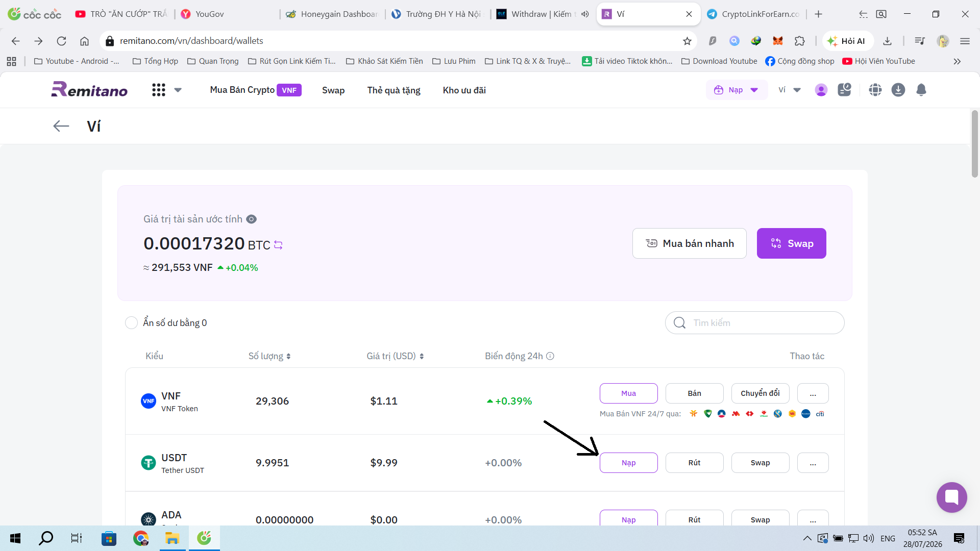The width and height of the screenshot is (980, 551).
Task: Hide estimated asset value with eye icon
Action: point(251,219)
